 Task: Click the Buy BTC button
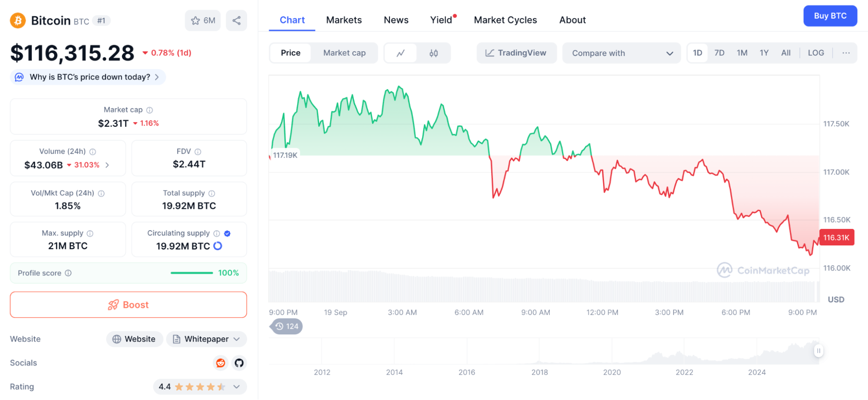pyautogui.click(x=830, y=16)
